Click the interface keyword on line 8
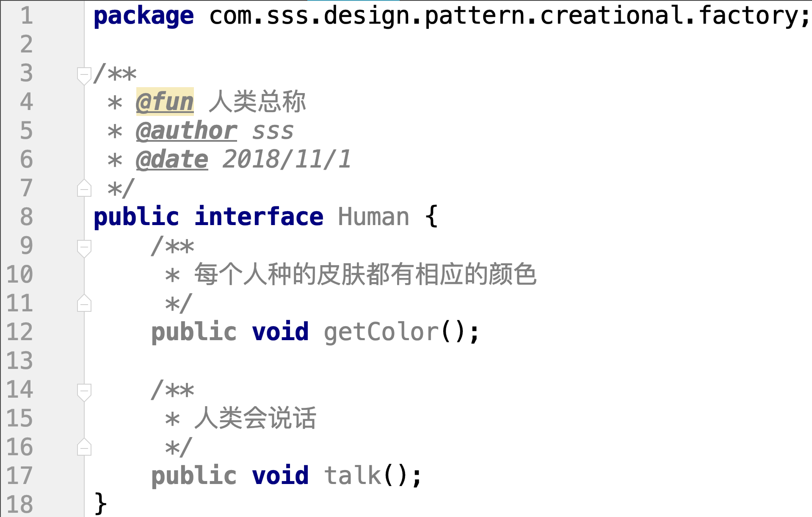This screenshot has width=812, height=517. pos(259,217)
